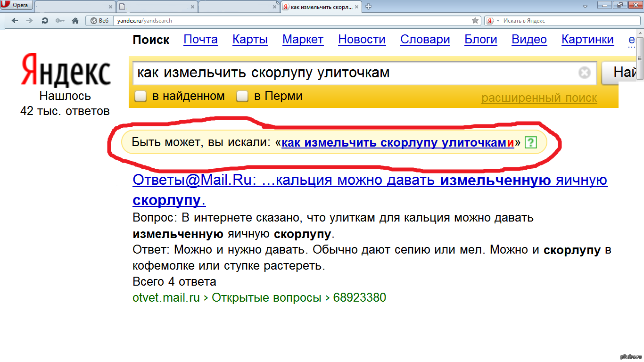The width and height of the screenshot is (644, 362).
Task: Open the closed tabs dropdown arrow
Action: coord(585,7)
